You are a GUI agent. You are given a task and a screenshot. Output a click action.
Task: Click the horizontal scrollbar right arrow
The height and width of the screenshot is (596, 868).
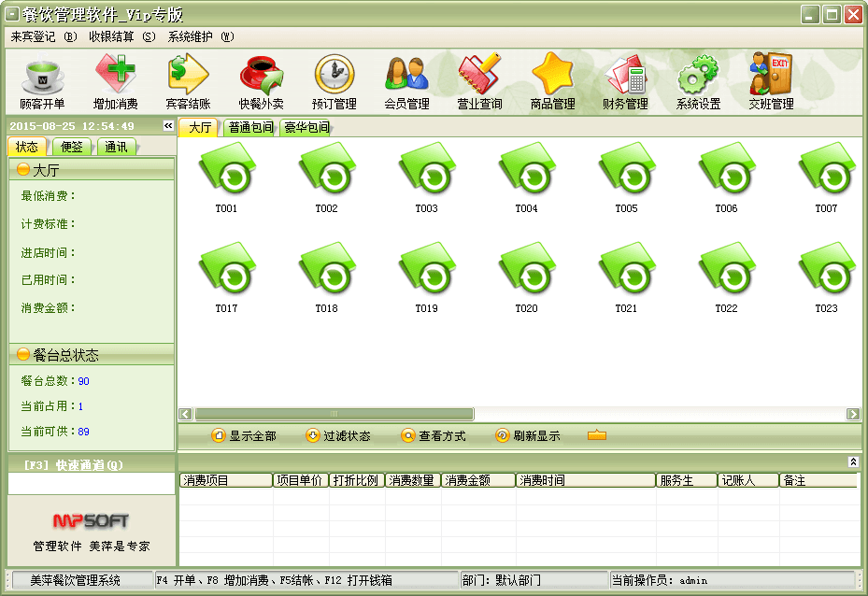(x=853, y=414)
